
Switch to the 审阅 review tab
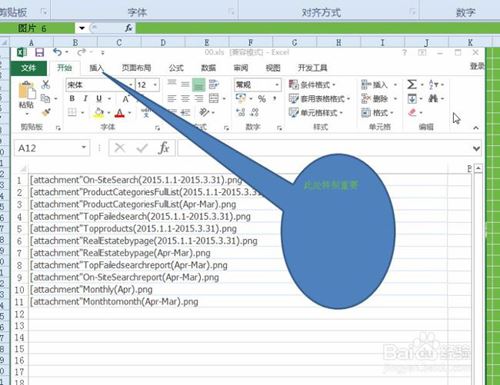pos(241,68)
